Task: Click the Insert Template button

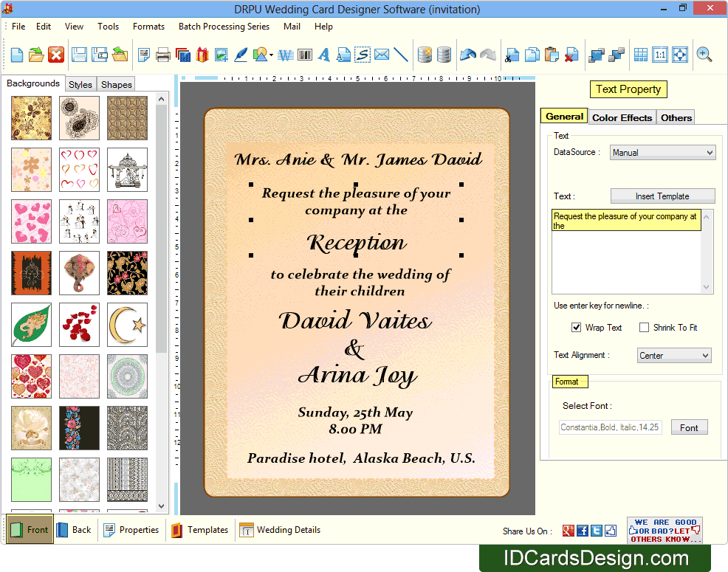Action: click(662, 196)
